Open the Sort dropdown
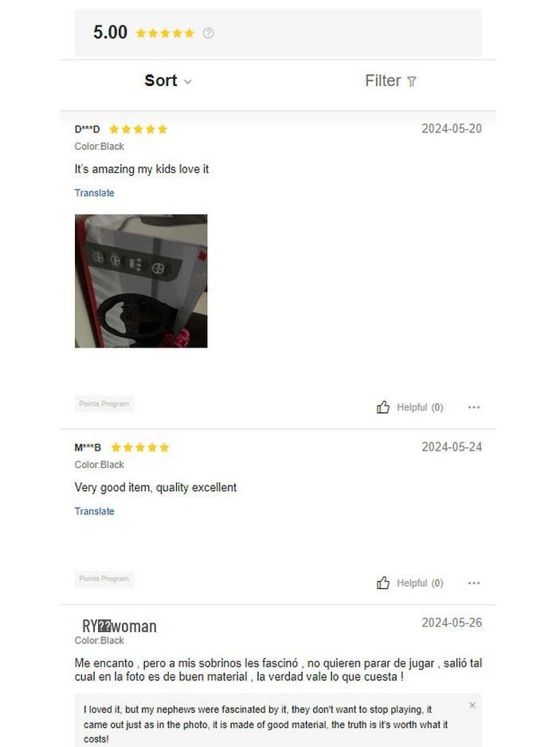Image resolution: width=560 pixels, height=747 pixels. (168, 81)
